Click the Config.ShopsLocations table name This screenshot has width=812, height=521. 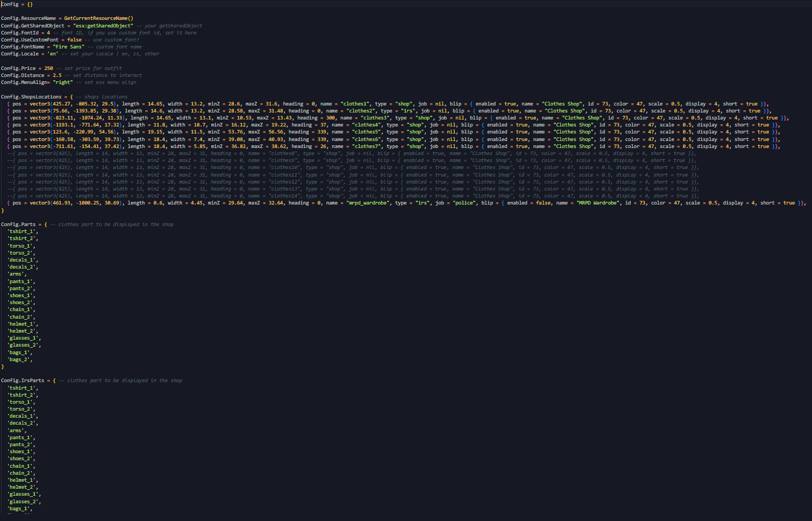[x=31, y=97]
